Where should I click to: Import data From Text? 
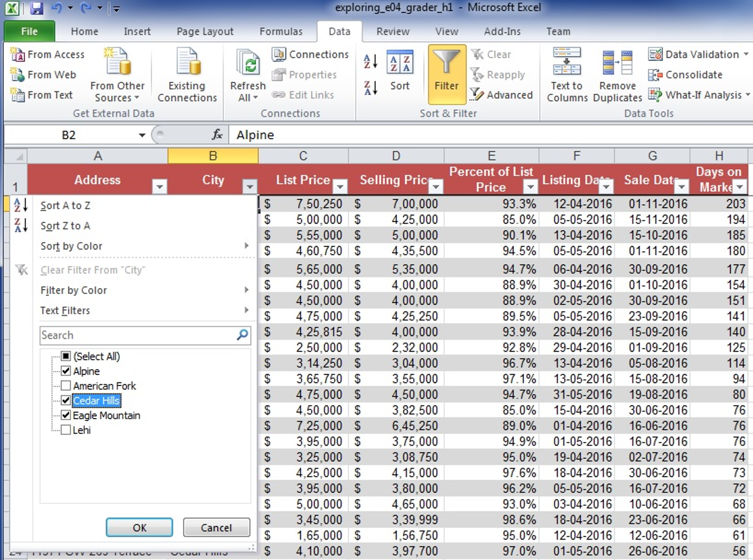(x=42, y=95)
